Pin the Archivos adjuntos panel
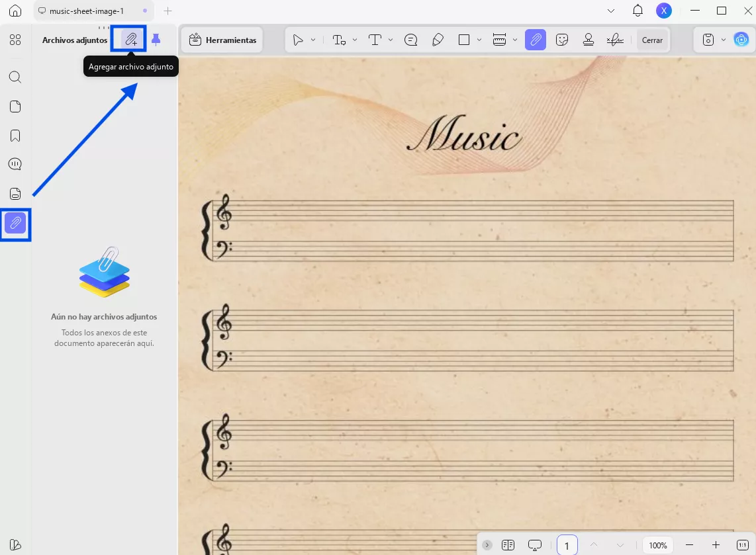Viewport: 756px width, 555px height. pos(156,40)
